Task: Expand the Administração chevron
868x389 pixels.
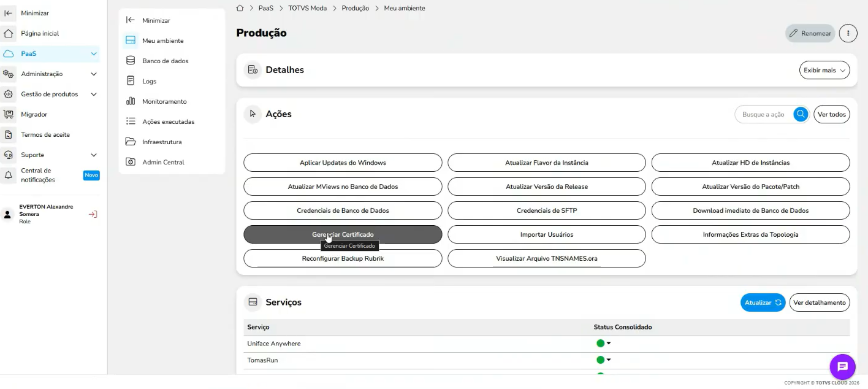Action: point(94,74)
